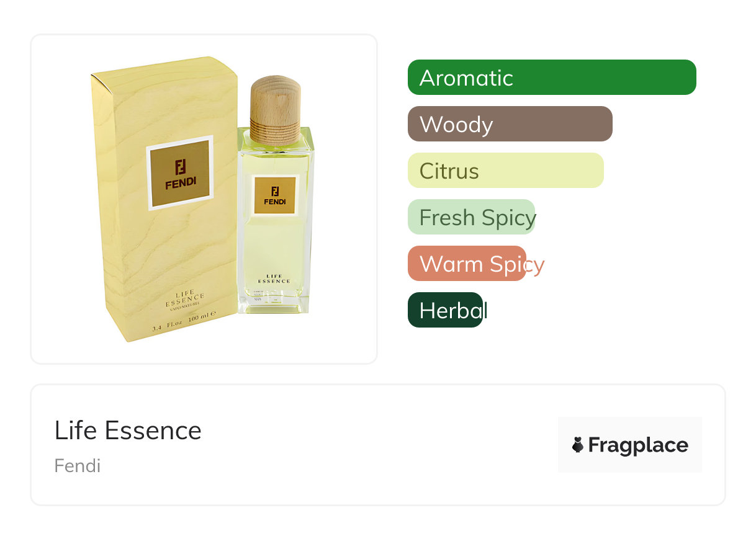Select the Warm Spicy accord bar
This screenshot has width=756, height=536.
467,264
